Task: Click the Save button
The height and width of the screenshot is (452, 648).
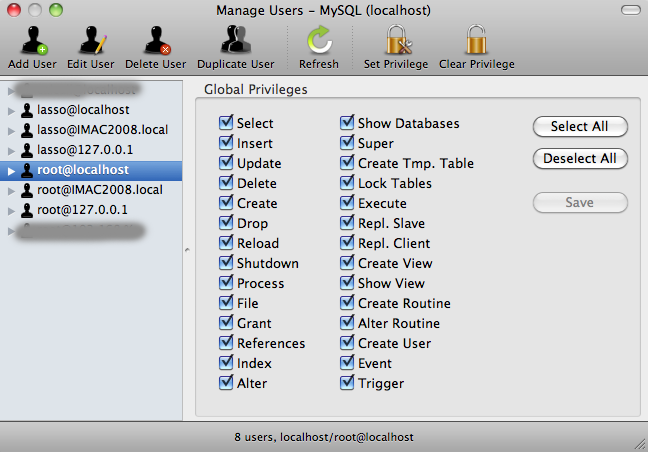Action: tap(580, 202)
